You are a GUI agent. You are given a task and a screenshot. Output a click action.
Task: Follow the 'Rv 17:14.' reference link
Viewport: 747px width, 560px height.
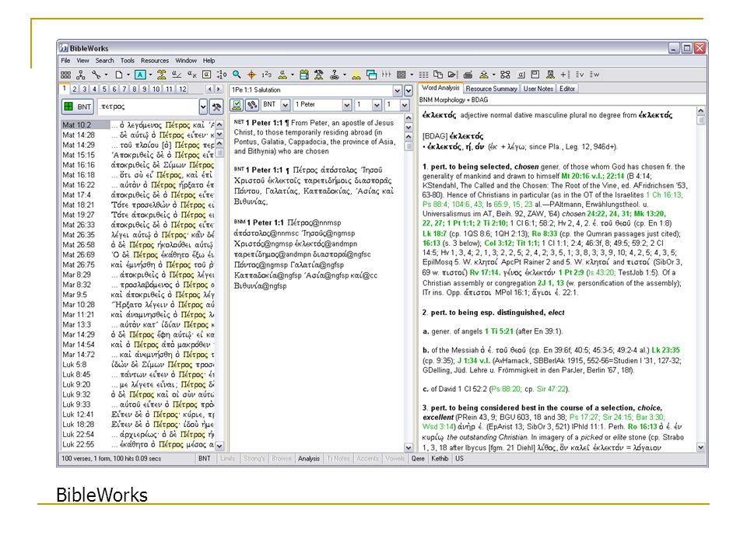[485, 272]
